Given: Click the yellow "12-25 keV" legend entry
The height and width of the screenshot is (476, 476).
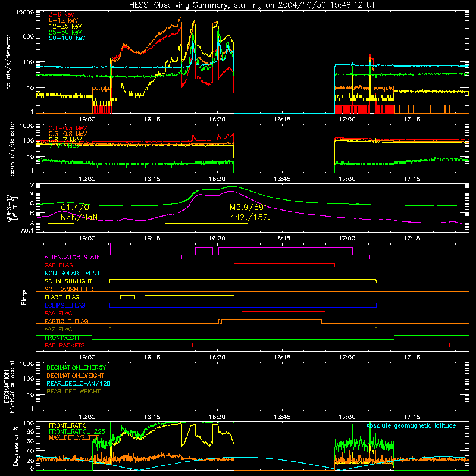Looking at the screenshot, I should click(65, 26).
